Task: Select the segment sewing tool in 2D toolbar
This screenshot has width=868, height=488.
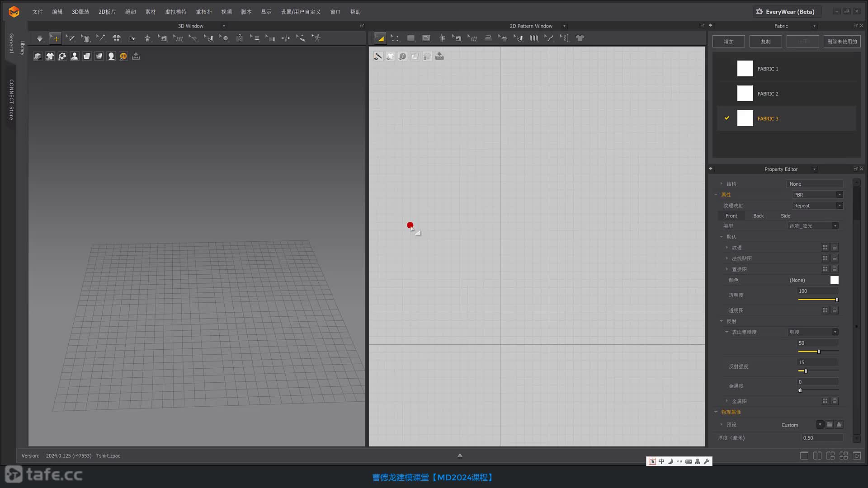Action: pyautogui.click(x=457, y=38)
